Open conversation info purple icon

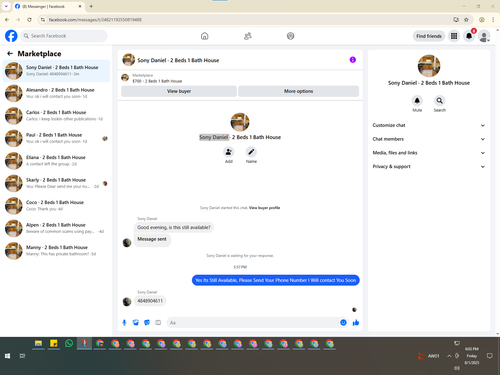pos(353,60)
